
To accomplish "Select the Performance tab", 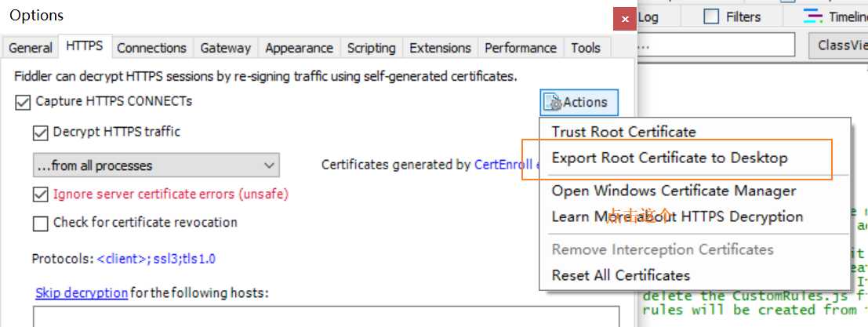I will coord(521,48).
